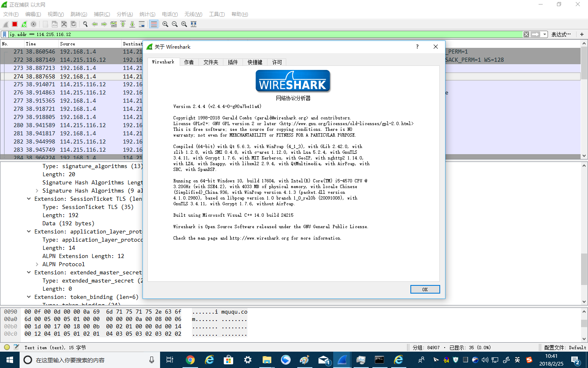Select the Find packet magnifier tool

(85, 24)
